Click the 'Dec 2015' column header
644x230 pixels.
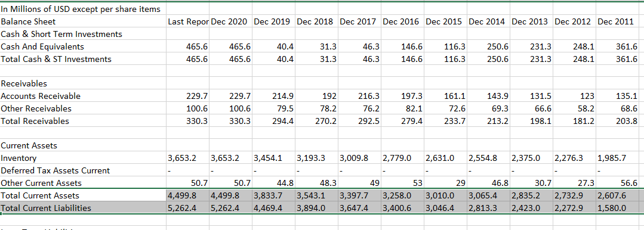pyautogui.click(x=445, y=21)
